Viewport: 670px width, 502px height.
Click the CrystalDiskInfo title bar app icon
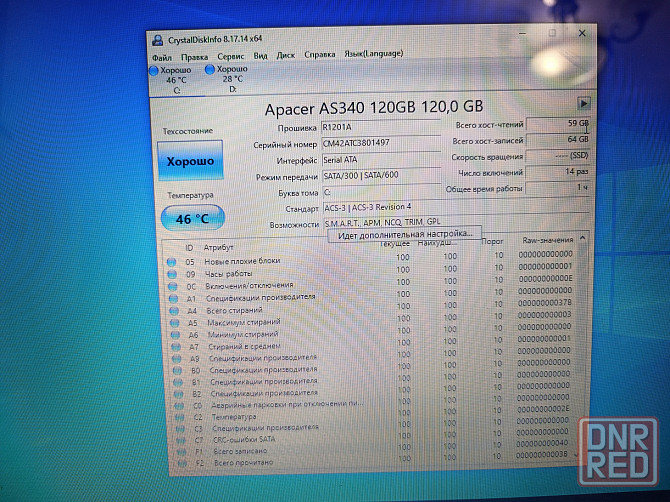(158, 40)
